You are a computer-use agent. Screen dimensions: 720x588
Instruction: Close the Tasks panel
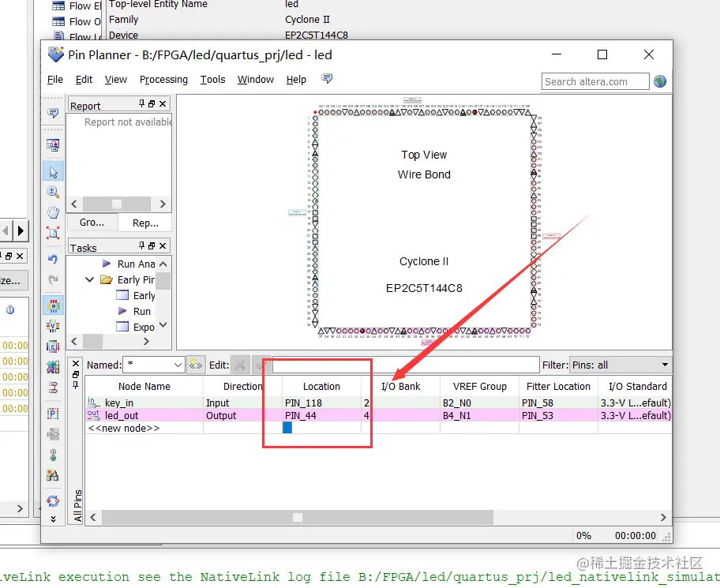pos(163,245)
